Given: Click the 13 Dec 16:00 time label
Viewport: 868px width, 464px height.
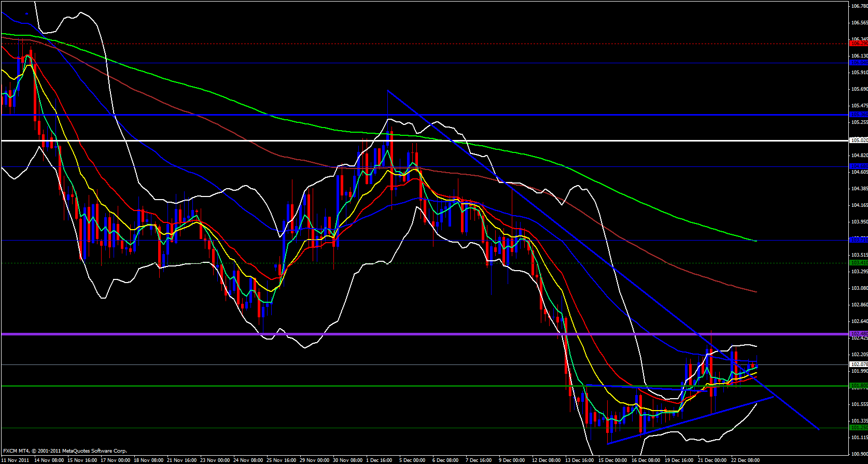Looking at the screenshot, I should (x=579, y=460).
